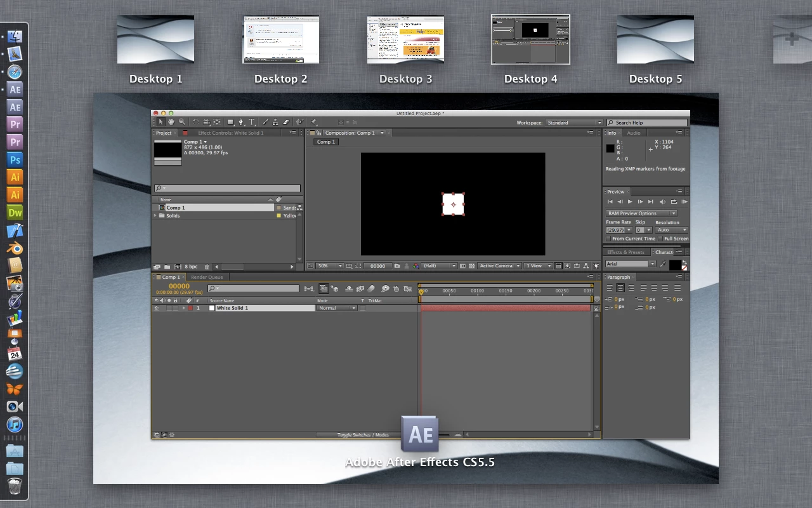The image size is (812, 508).
Task: Toggle transparency grid in Composition viewer
Action: coord(472,266)
